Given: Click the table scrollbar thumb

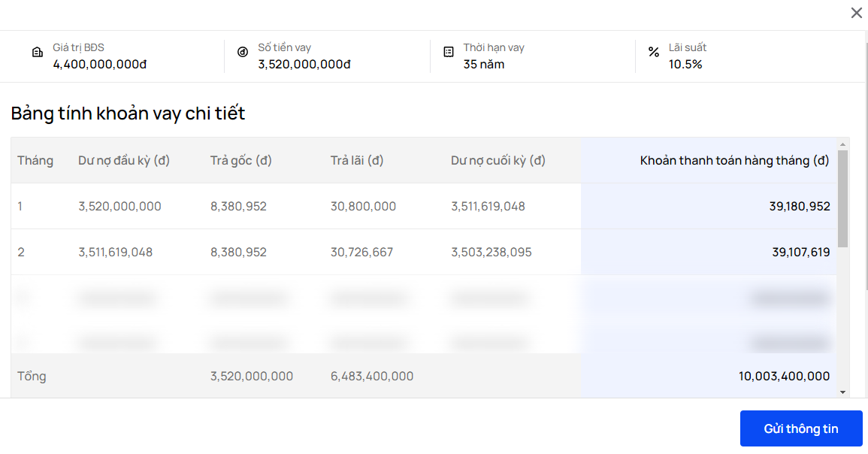Looking at the screenshot, I should [842, 198].
